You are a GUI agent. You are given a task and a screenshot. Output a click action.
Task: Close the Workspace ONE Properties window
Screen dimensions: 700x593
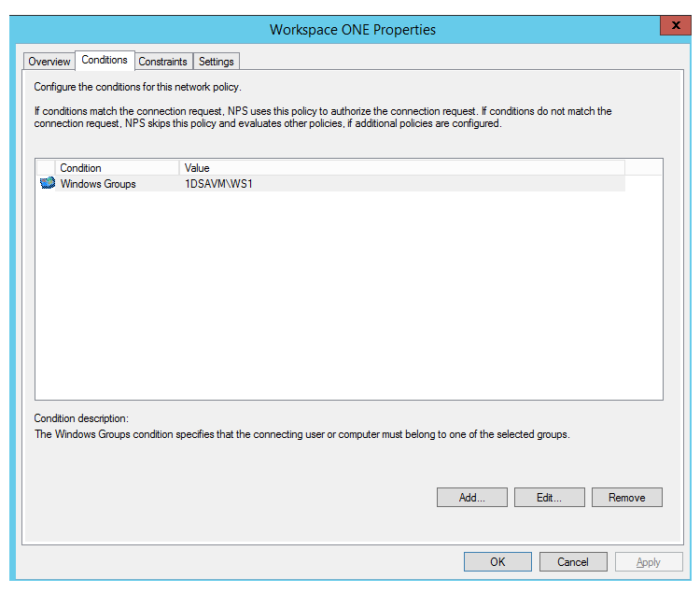tap(674, 26)
